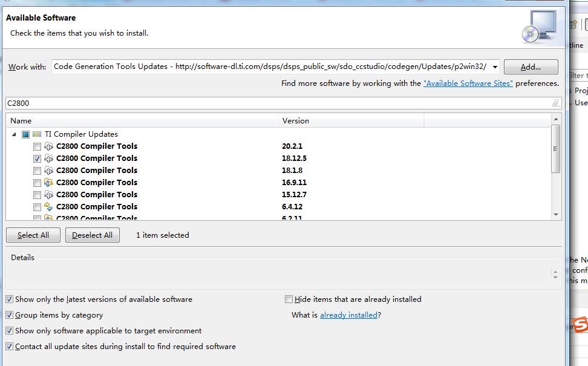
Task: Click the clear filter eraser icon
Action: (x=556, y=103)
